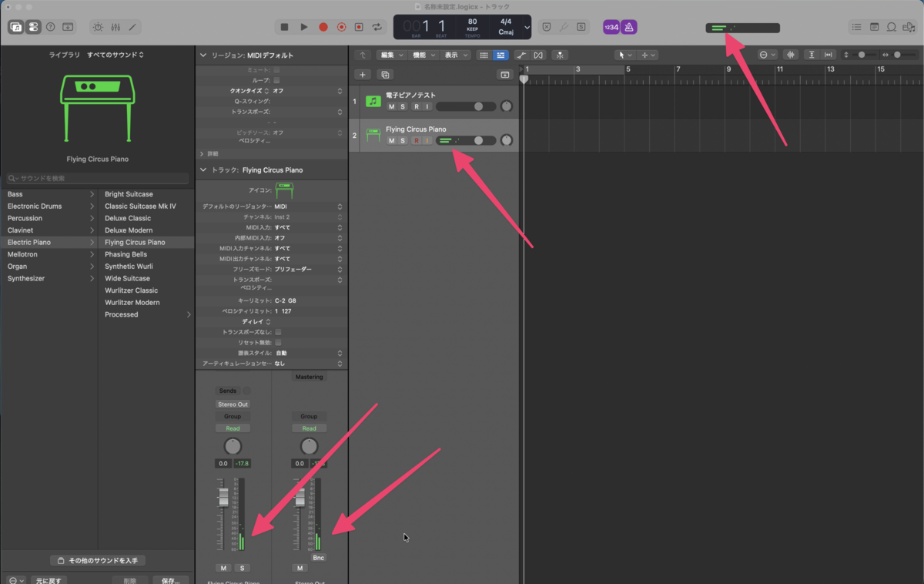Toggle the Catch Playhead button
924x584 pixels.
click(x=560, y=55)
